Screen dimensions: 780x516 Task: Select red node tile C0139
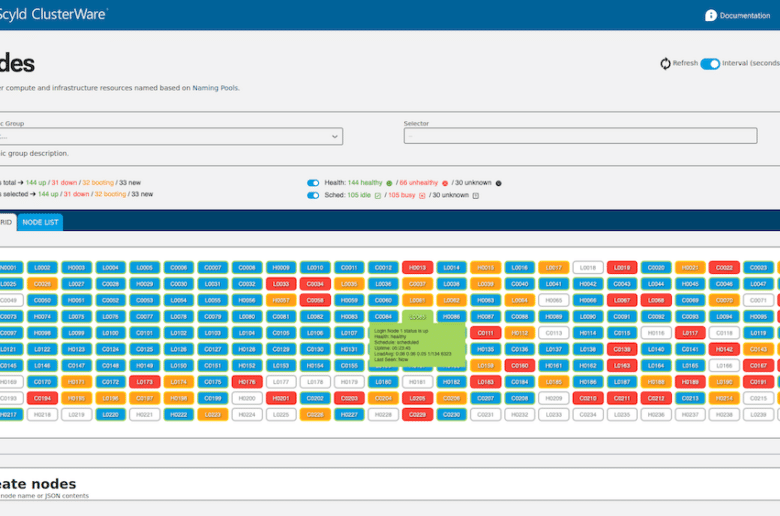[x=622, y=349]
